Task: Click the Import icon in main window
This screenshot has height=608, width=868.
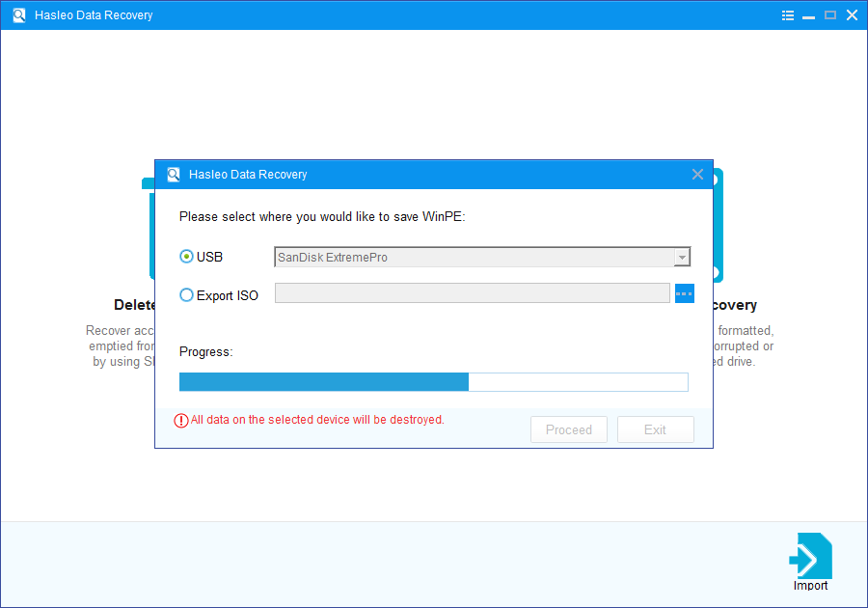Action: [810, 556]
